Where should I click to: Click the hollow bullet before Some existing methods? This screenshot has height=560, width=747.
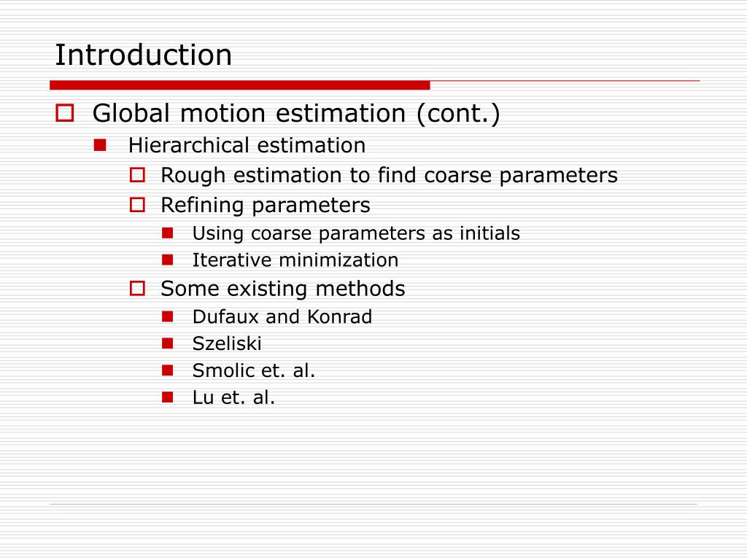pyautogui.click(x=137, y=288)
